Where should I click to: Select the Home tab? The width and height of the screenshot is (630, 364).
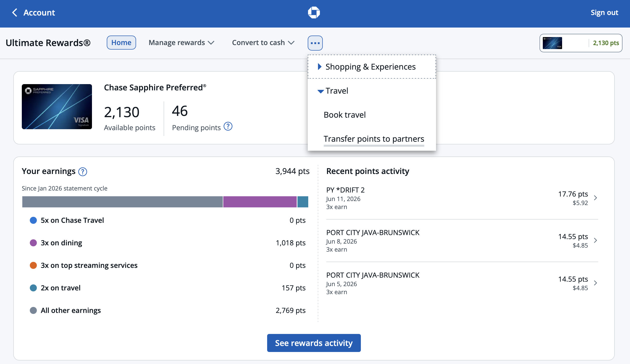click(121, 43)
